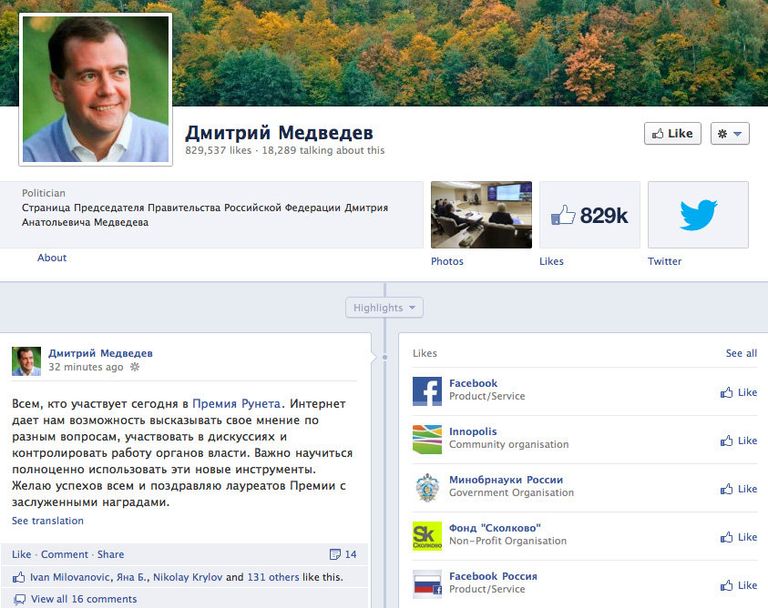Viewport: 768px width, 608px height.
Task: Like the Facebook Product/Service page
Action: 739,392
